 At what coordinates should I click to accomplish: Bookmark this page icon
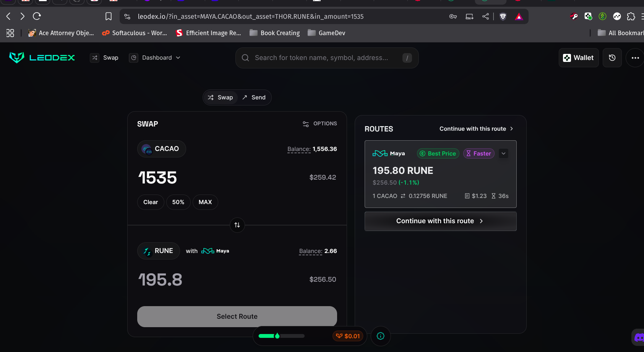(109, 16)
